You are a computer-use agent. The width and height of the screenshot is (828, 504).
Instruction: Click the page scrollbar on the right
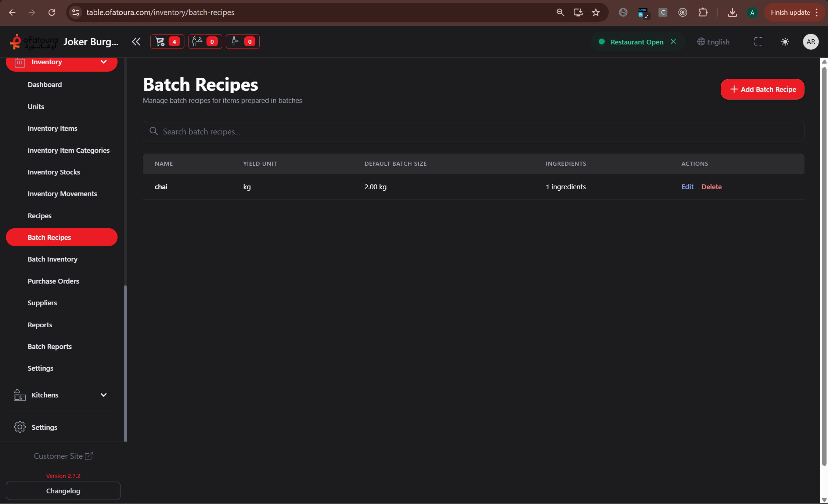coord(824,257)
